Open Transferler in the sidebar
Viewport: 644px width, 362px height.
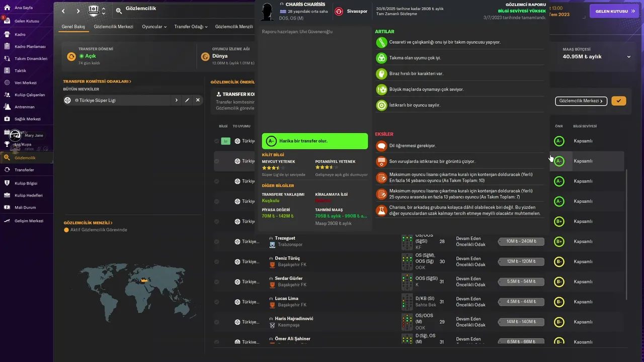click(x=24, y=170)
